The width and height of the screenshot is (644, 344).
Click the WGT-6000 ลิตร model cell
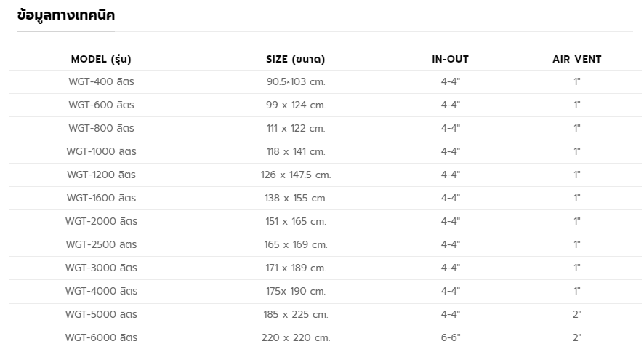point(101,337)
